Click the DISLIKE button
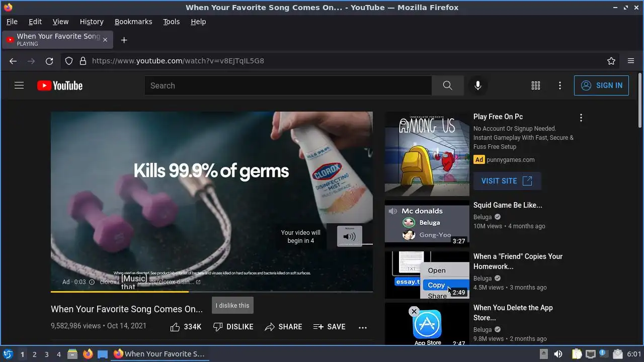The height and width of the screenshot is (362, 644). (233, 327)
